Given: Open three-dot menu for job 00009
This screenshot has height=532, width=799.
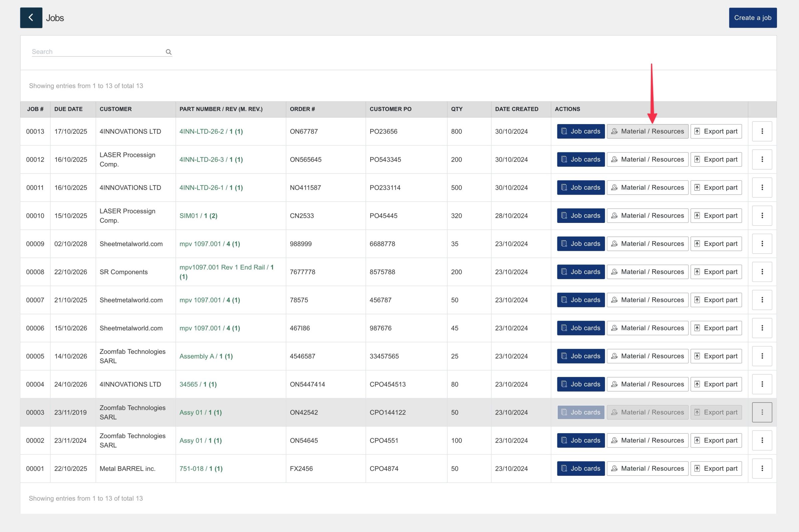Looking at the screenshot, I should tap(762, 244).
